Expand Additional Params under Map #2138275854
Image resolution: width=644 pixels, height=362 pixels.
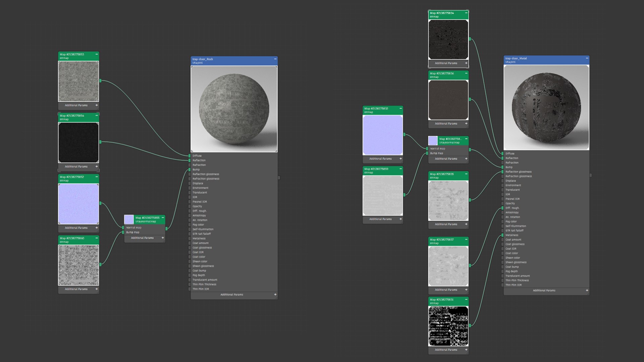tap(97, 167)
